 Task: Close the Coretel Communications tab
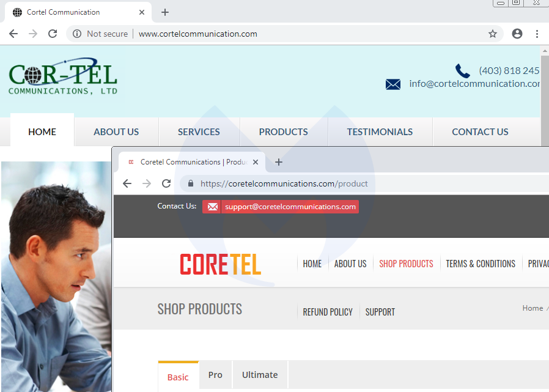pos(256,162)
